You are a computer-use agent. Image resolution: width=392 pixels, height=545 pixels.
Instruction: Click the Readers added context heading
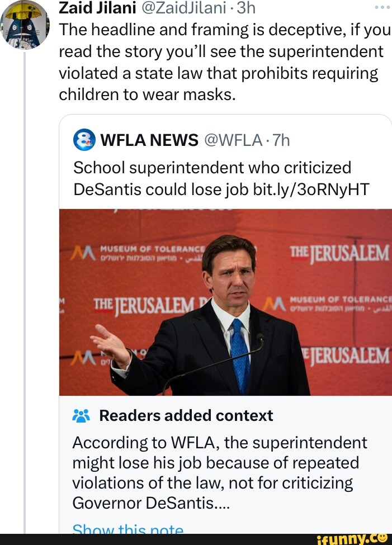[x=186, y=416]
